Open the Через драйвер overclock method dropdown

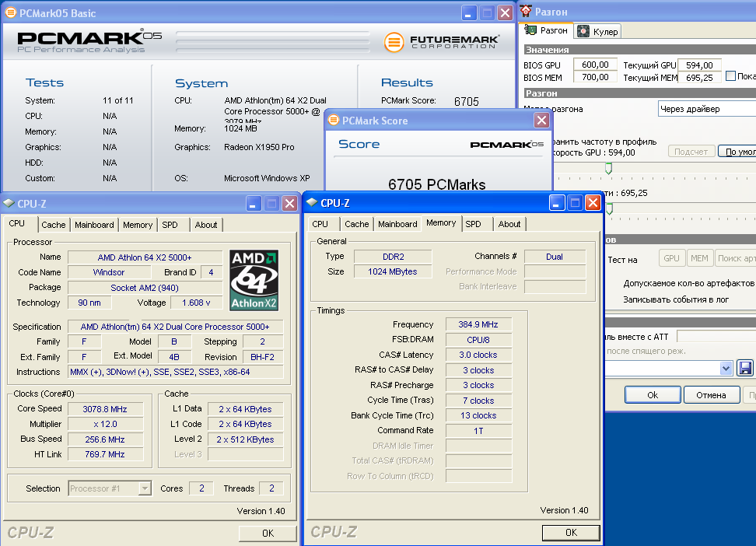pyautogui.click(x=707, y=109)
